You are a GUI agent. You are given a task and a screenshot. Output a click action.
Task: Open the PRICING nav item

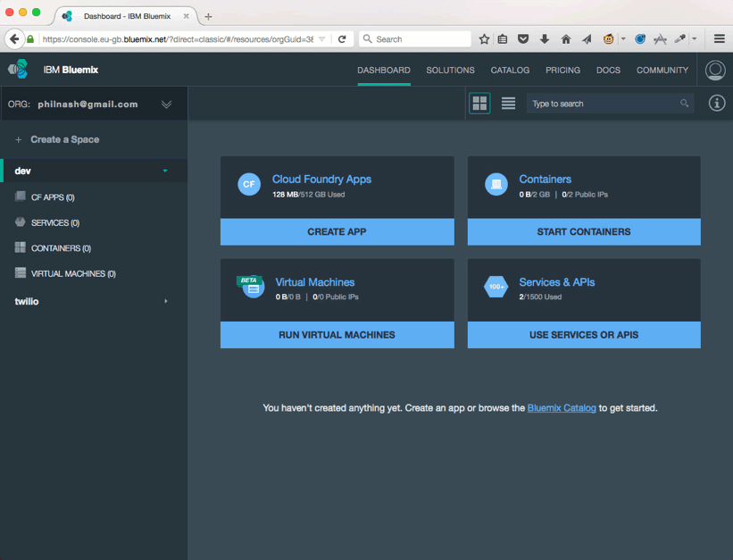pyautogui.click(x=562, y=71)
